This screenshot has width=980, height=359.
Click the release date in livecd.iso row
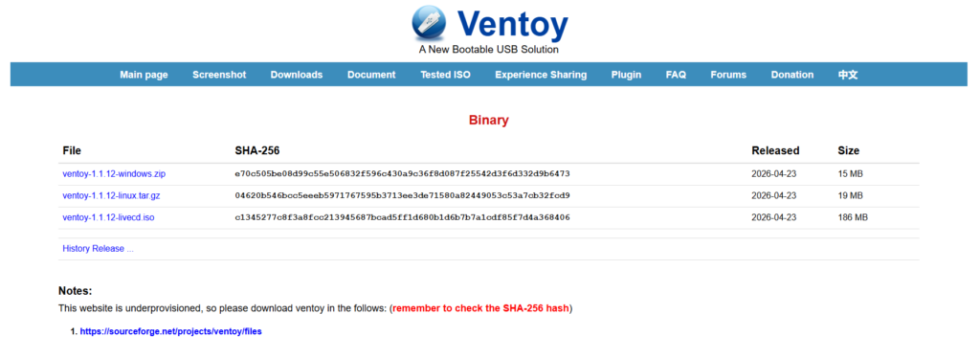coord(773,217)
